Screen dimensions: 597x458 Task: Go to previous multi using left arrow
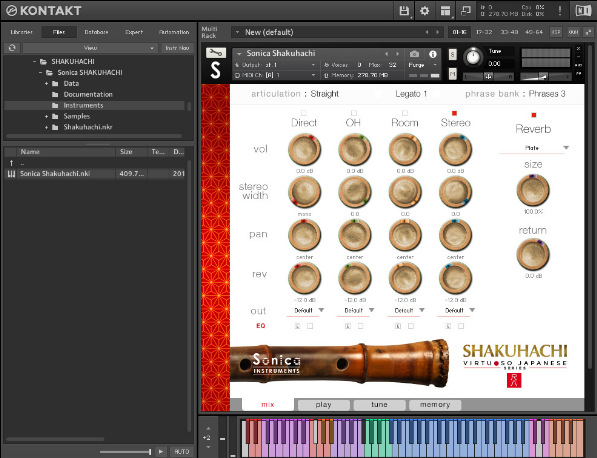(x=427, y=32)
